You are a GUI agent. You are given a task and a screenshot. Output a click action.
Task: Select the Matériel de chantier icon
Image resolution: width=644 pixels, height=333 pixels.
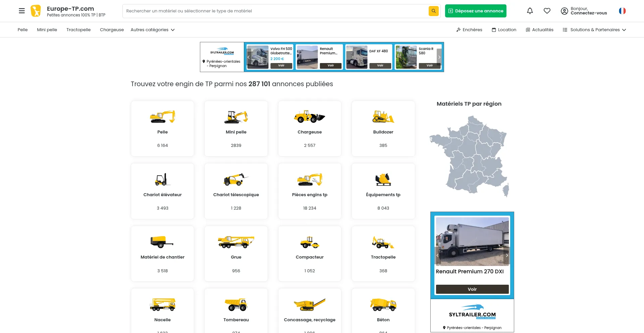click(162, 242)
